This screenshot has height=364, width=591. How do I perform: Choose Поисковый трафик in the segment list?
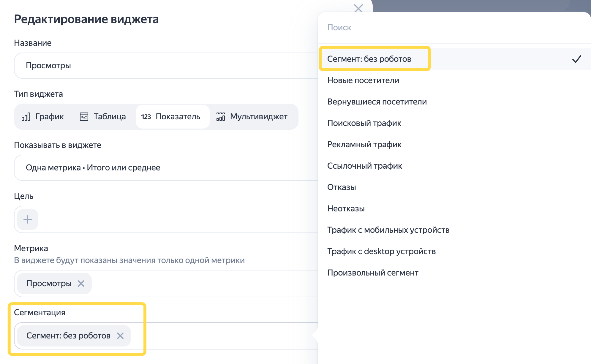click(x=364, y=123)
